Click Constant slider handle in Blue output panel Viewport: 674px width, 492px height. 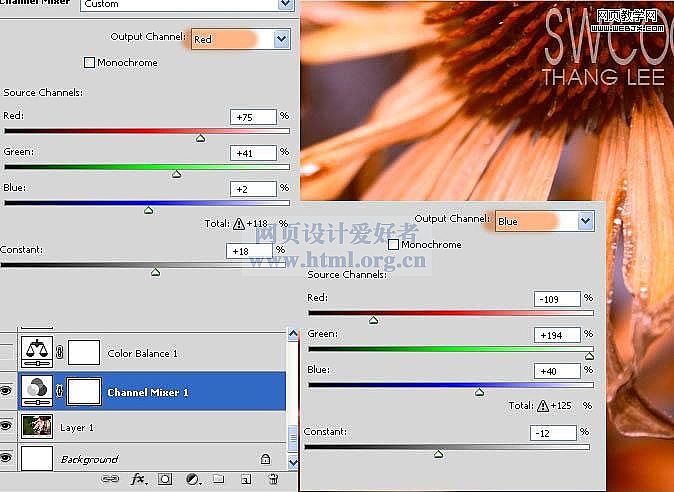pos(438,454)
